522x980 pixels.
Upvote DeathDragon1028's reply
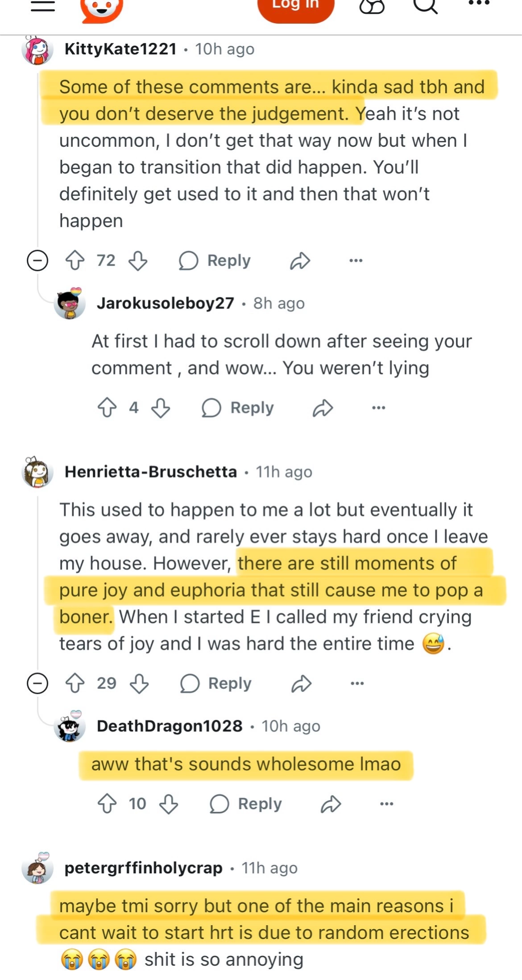click(x=107, y=804)
